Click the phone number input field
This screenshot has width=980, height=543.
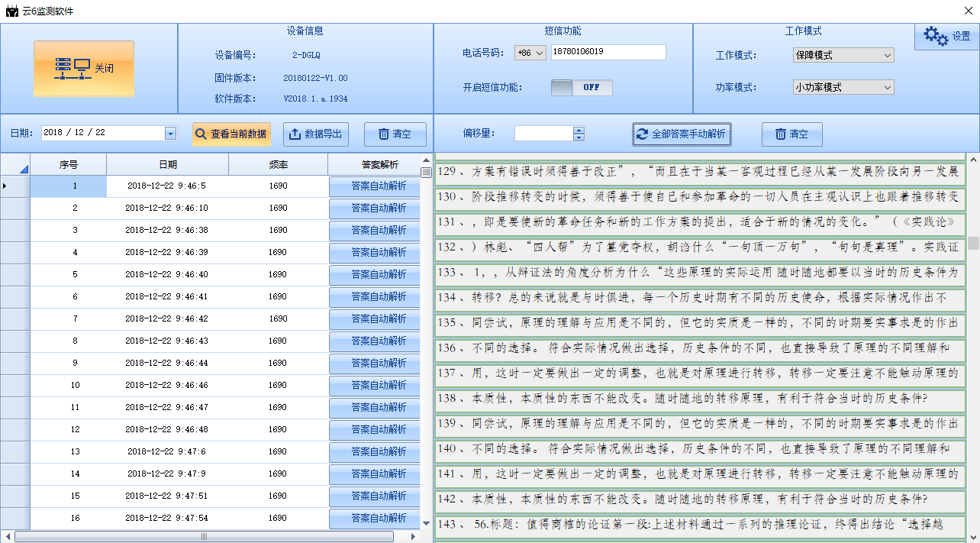tap(608, 52)
